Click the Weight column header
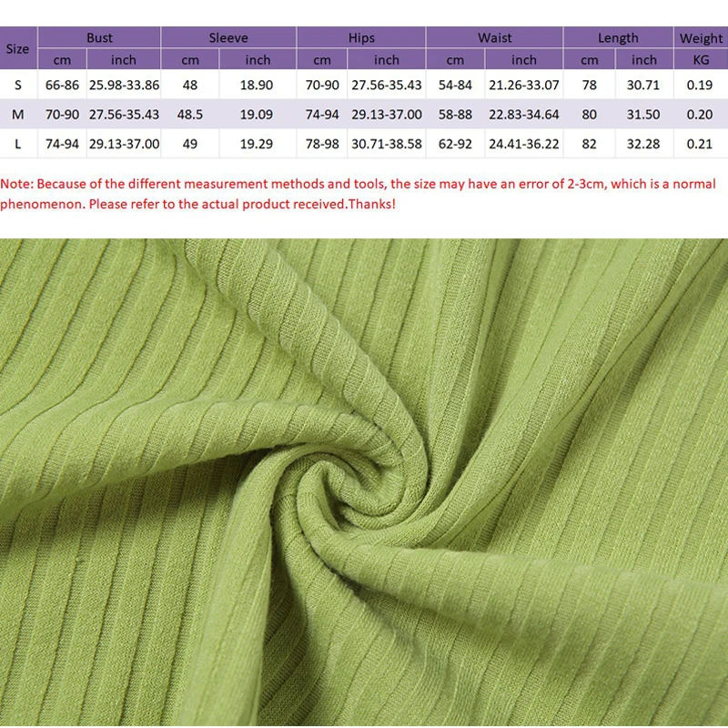 [701, 37]
